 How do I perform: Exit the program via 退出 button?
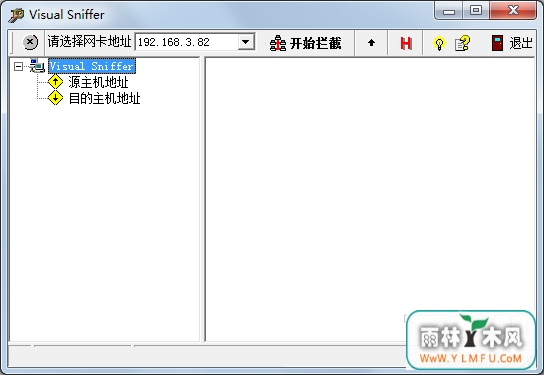point(512,43)
